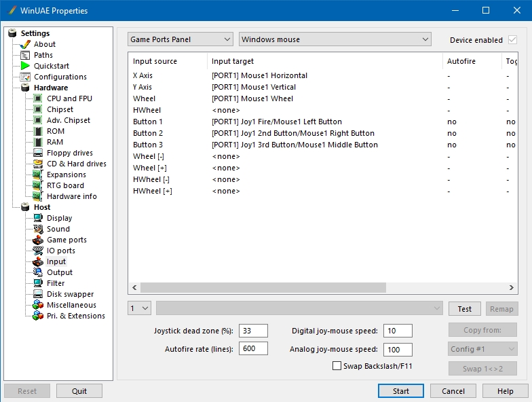Click the ROM chip icon
The image size is (532, 402).
pos(39,132)
